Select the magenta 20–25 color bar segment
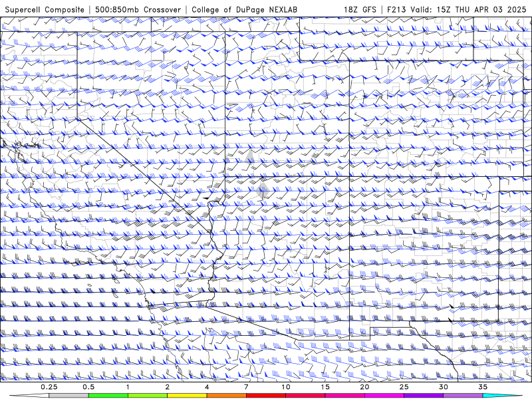Image resolution: width=532 pixels, height=399 pixels. [384, 396]
